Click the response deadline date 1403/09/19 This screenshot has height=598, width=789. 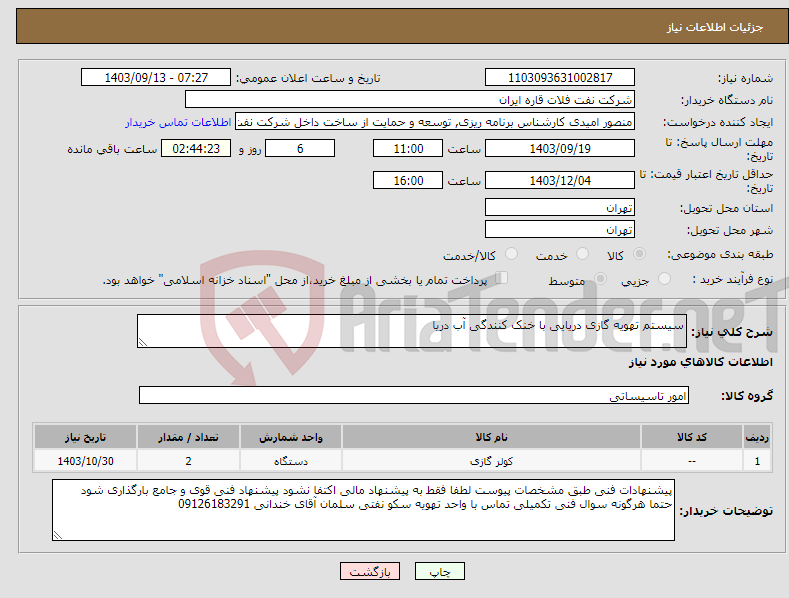pyautogui.click(x=560, y=148)
